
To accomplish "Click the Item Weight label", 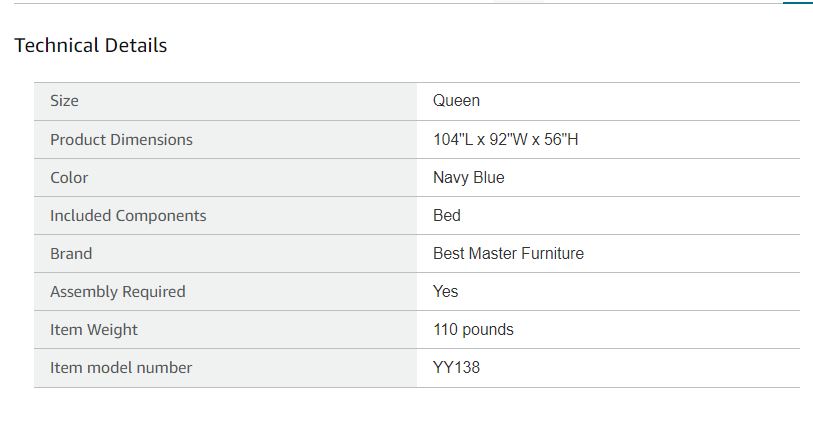I will [94, 329].
